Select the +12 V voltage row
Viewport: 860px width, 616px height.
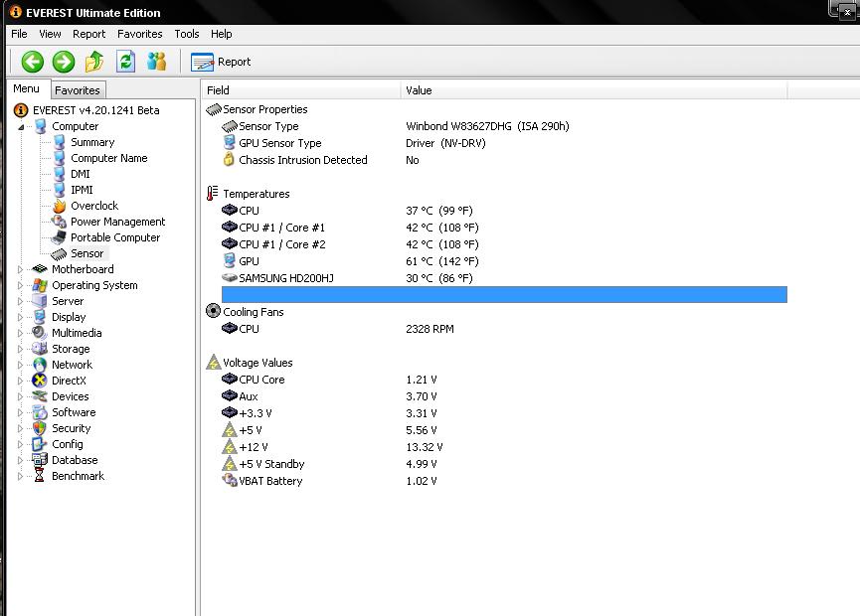504,447
